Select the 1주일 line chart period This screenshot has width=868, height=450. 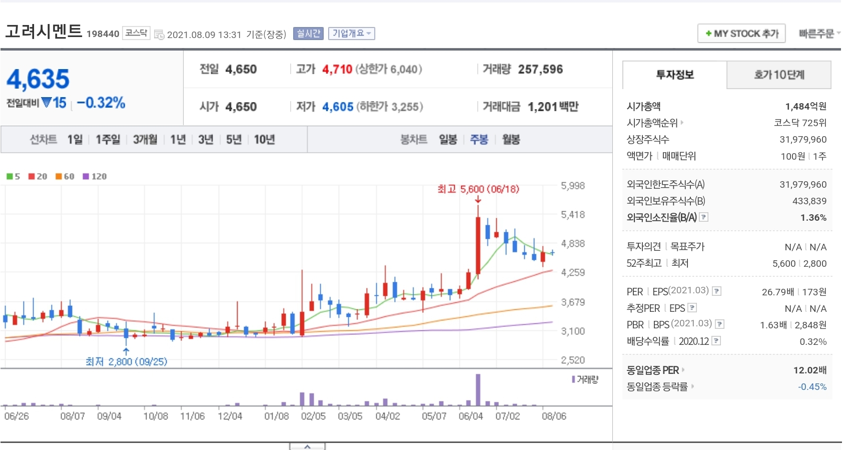108,140
